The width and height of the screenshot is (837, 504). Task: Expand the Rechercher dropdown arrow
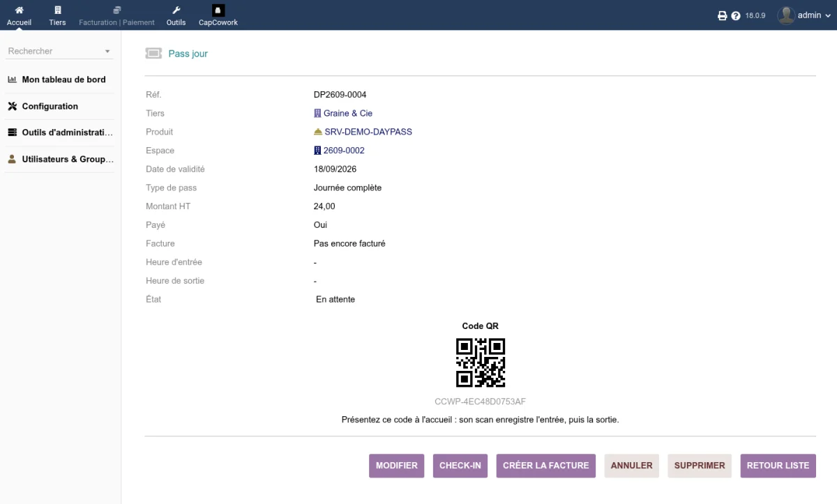(107, 52)
